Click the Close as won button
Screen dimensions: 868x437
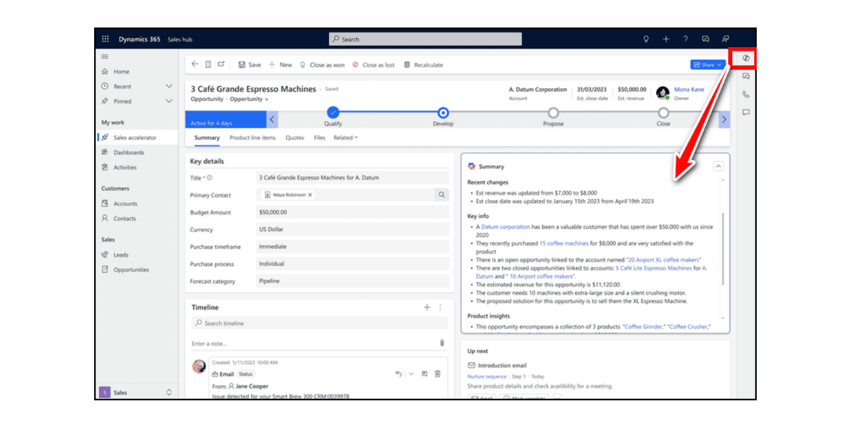point(322,65)
